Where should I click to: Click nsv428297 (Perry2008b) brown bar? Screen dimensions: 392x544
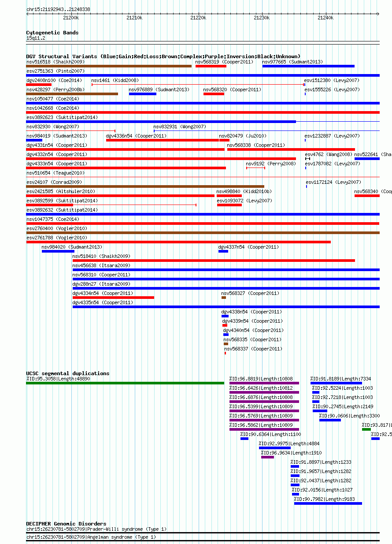[x=72, y=94]
